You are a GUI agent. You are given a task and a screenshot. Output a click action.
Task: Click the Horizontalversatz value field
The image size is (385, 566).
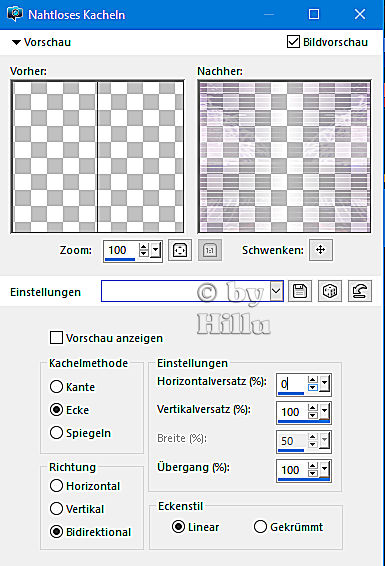tap(292, 383)
